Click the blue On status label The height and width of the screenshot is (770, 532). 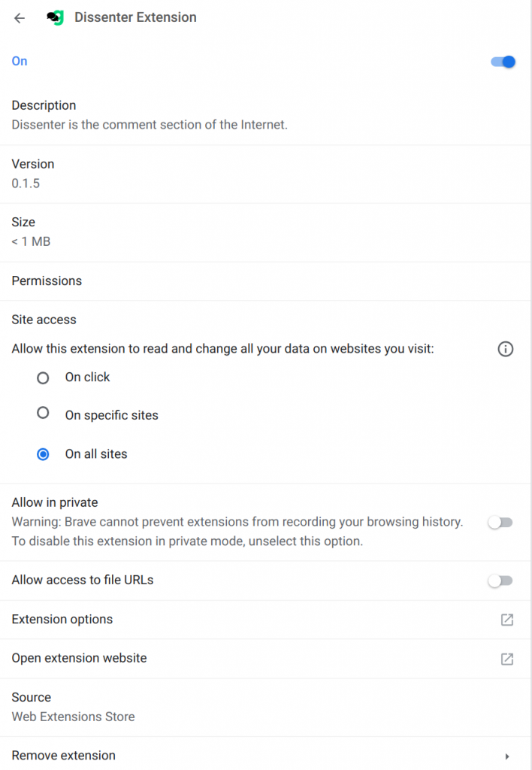click(x=20, y=62)
